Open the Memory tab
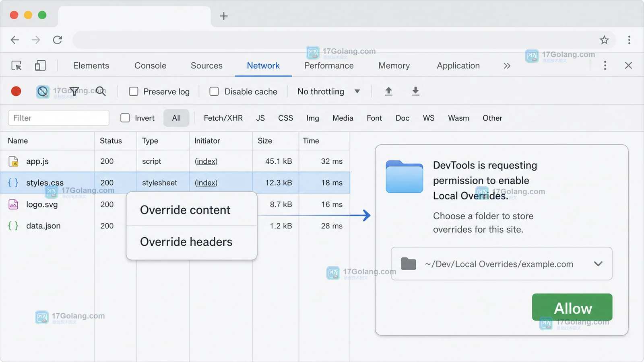Screen dimensions: 644x362 [394, 66]
